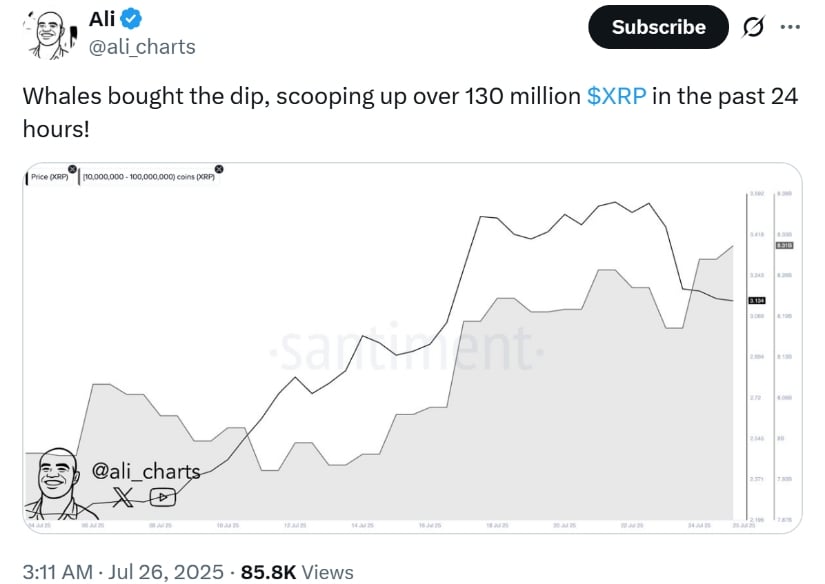Select the (10,000,000 - 100,000,000) coins (XRP) label
The width and height of the screenshot is (825, 584).
pos(149,177)
